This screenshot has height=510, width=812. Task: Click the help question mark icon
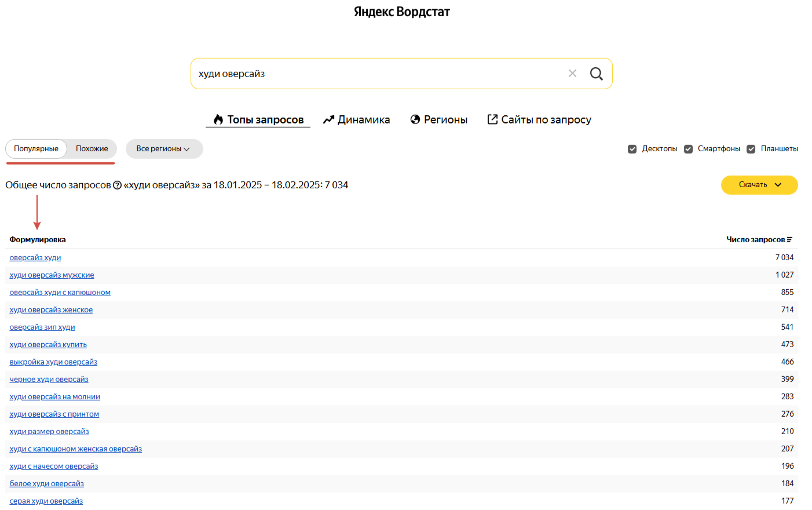[117, 185]
